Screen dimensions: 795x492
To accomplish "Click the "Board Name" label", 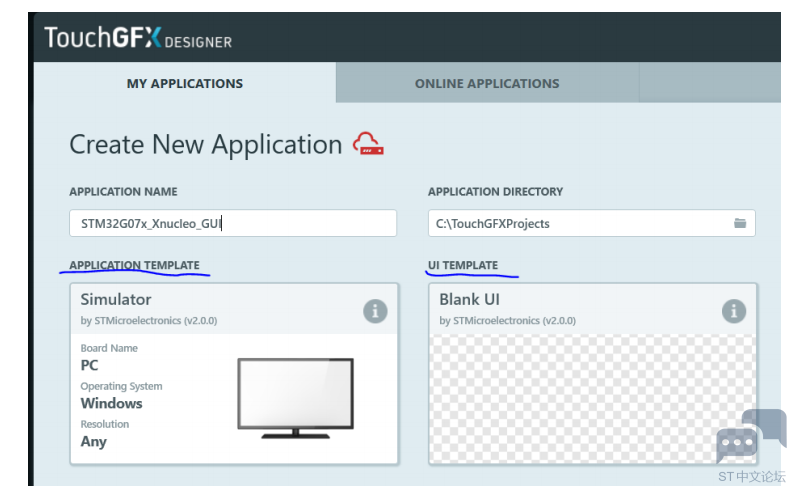I will coord(109,348).
